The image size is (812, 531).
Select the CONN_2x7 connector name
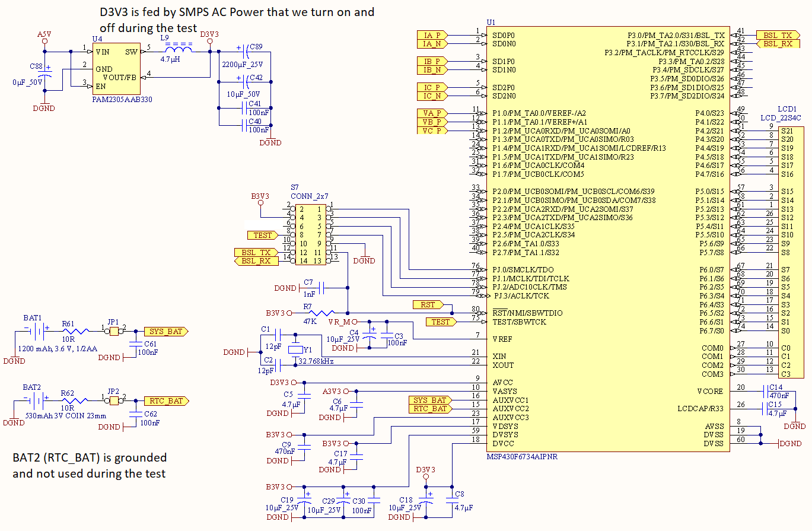coord(309,196)
